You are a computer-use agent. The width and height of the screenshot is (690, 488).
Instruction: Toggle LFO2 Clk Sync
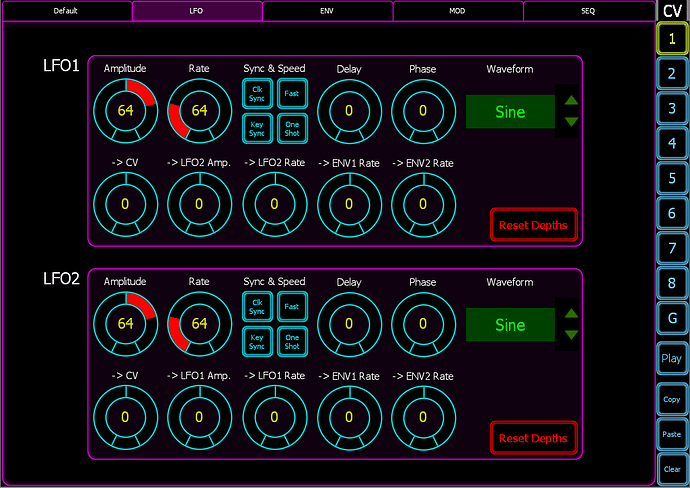coord(257,307)
